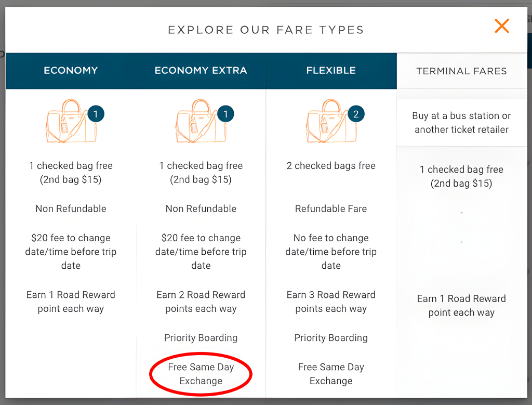This screenshot has width=532, height=405.
Task: Click Priority Boarding in the Flexible column
Action: (331, 338)
